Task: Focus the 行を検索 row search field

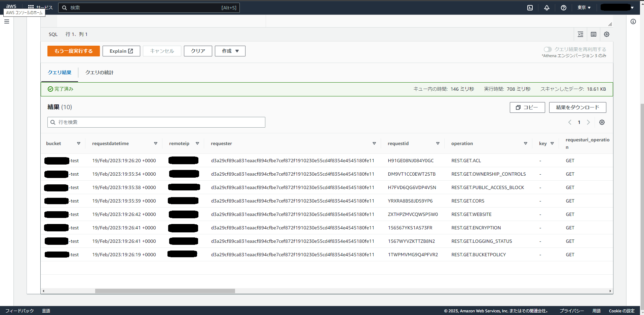Action: pos(156,122)
